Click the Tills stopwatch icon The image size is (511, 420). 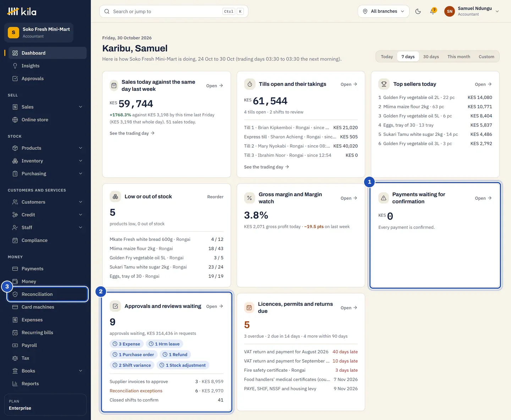click(250, 84)
